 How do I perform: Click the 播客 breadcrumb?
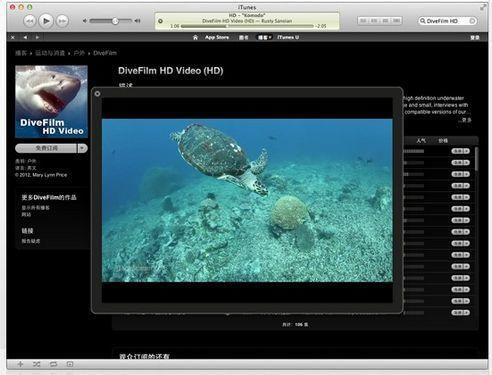[21, 53]
